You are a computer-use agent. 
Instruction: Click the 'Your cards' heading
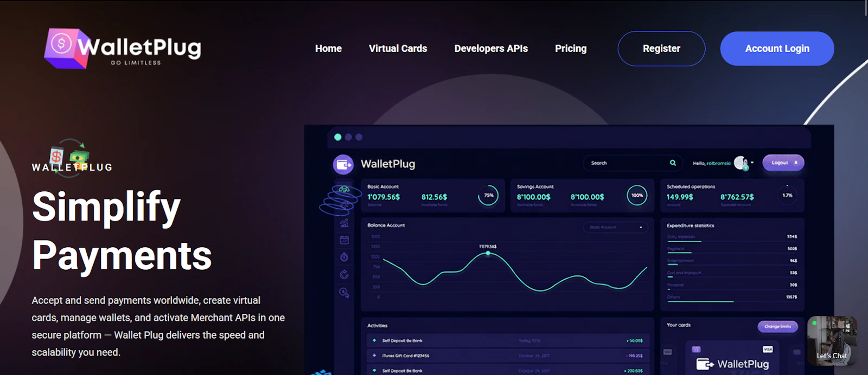tap(678, 325)
